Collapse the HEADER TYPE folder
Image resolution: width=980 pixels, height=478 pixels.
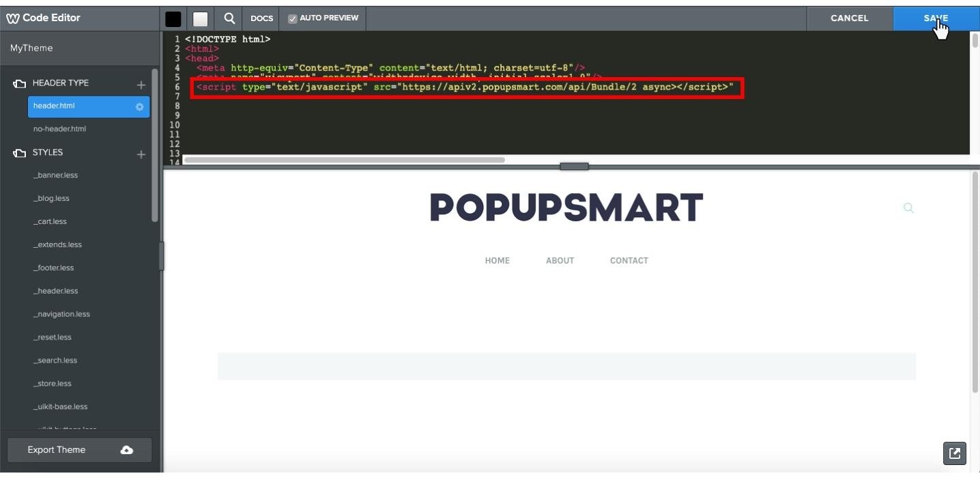pyautogui.click(x=19, y=83)
